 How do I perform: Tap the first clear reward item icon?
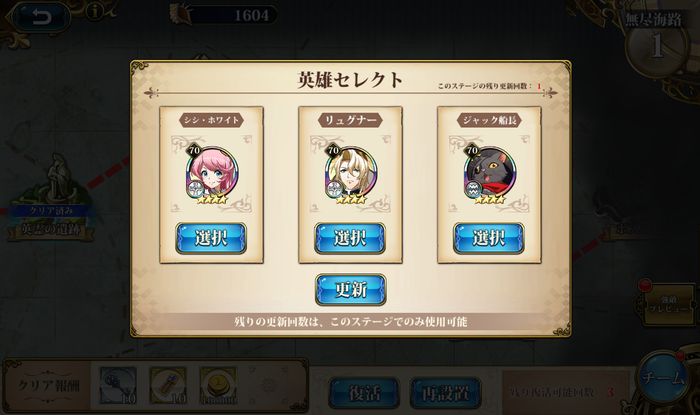(118, 386)
